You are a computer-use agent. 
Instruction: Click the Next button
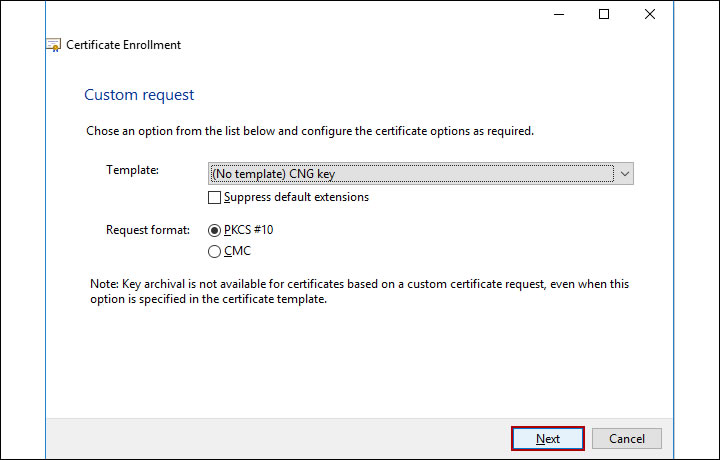pyautogui.click(x=547, y=438)
